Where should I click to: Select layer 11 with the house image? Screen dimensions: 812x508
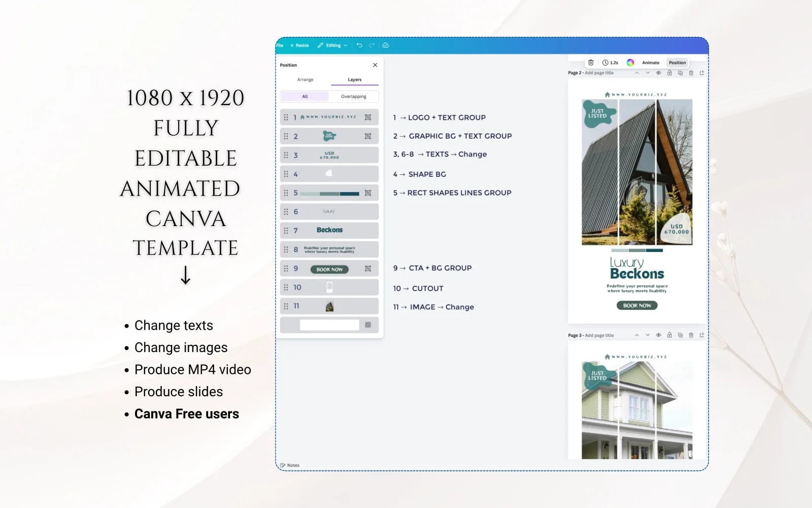(x=329, y=306)
